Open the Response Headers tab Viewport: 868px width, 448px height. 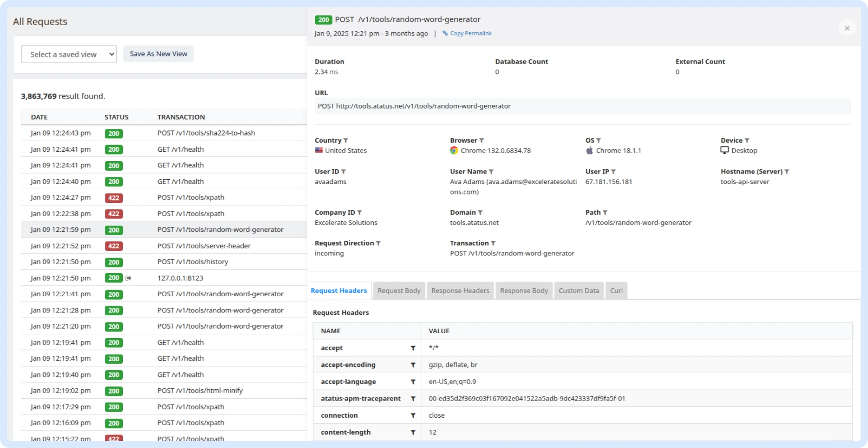[x=460, y=291]
